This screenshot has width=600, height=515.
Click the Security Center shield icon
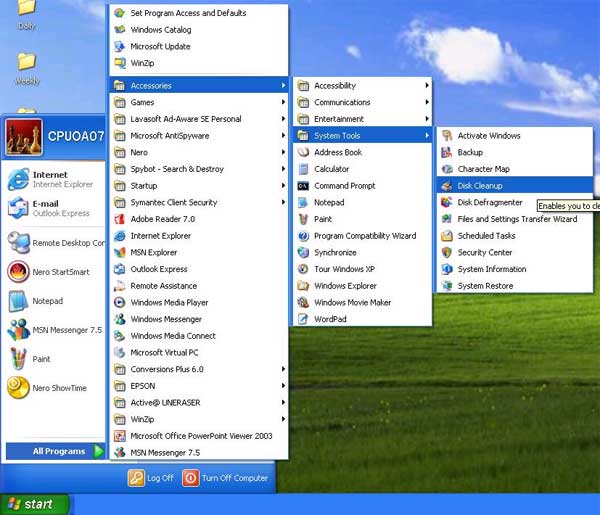(x=447, y=253)
